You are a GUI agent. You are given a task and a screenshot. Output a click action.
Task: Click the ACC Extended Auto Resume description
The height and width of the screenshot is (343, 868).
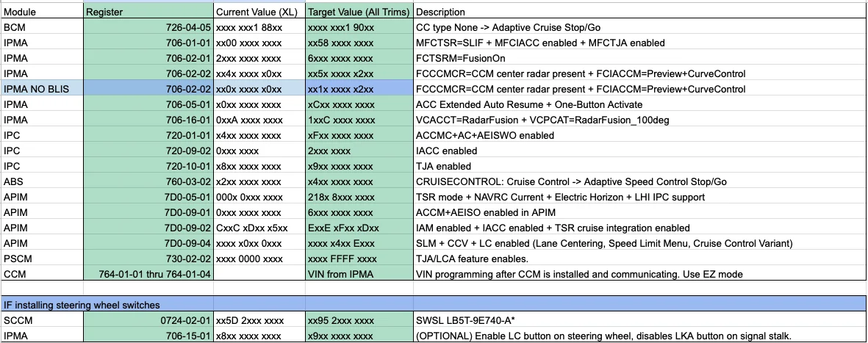(x=640, y=104)
